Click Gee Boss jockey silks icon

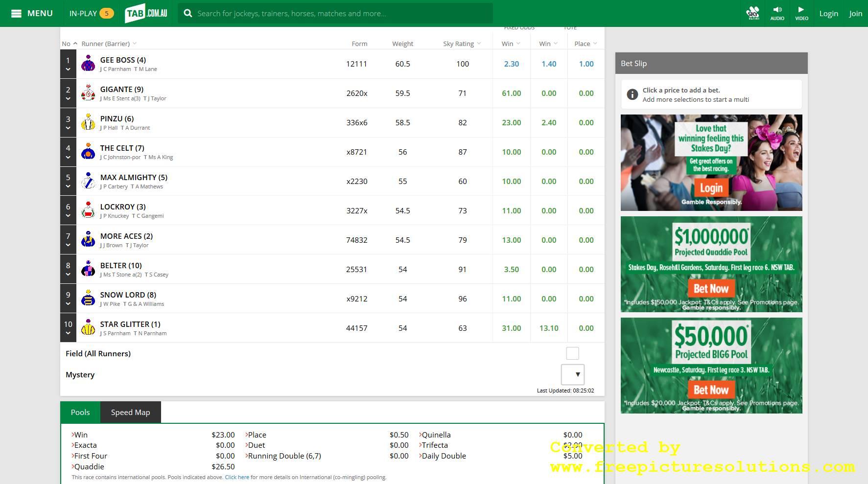pyautogui.click(x=88, y=64)
